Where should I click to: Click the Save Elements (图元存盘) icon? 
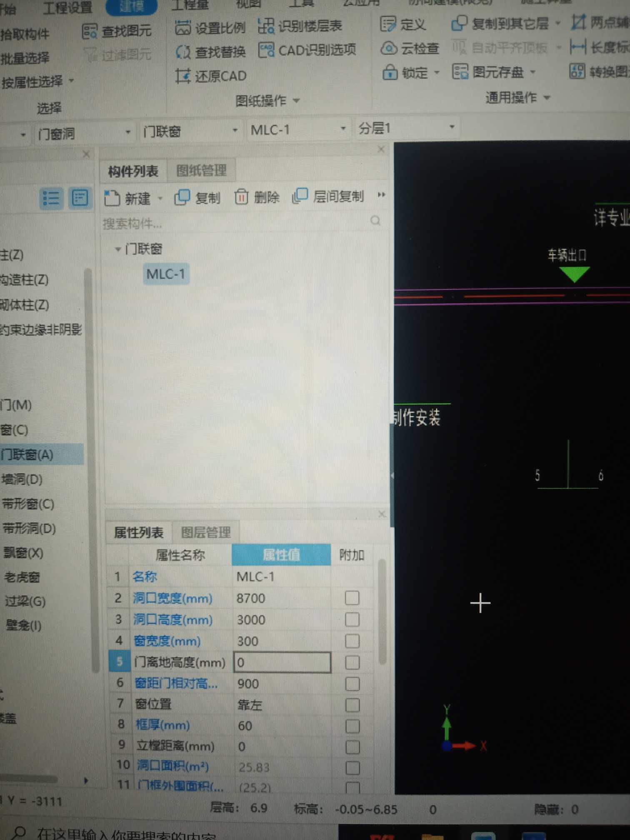coord(460,72)
